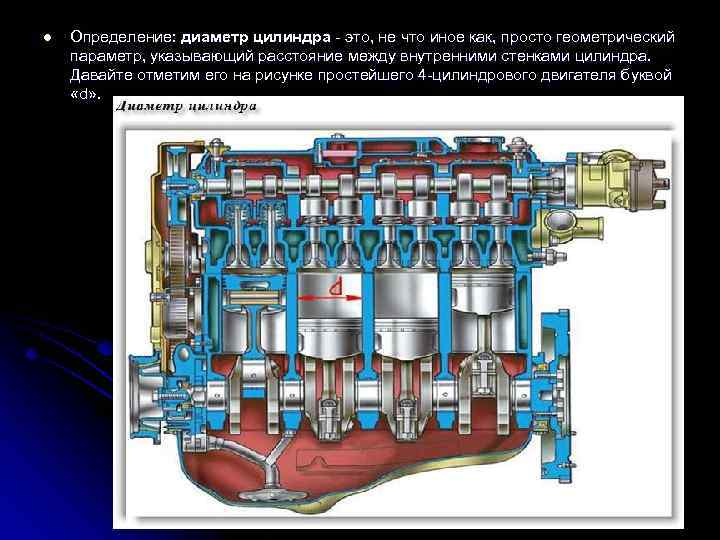Click the bullet point before the paragraph

(48, 38)
